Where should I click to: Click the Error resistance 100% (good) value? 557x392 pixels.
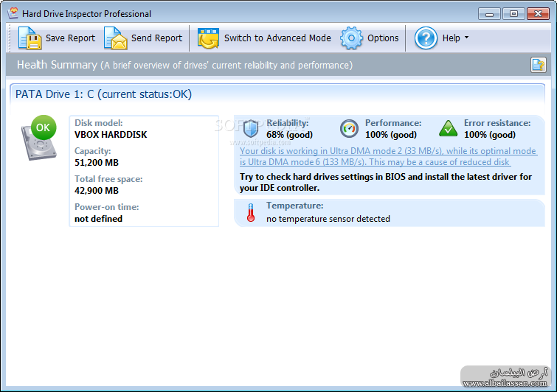pyautogui.click(x=490, y=135)
